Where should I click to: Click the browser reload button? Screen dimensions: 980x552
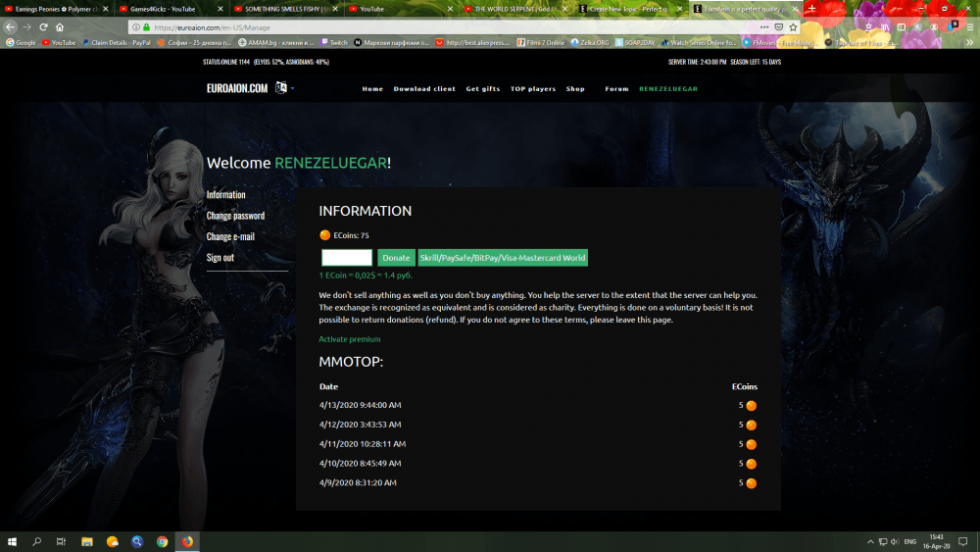coord(43,27)
